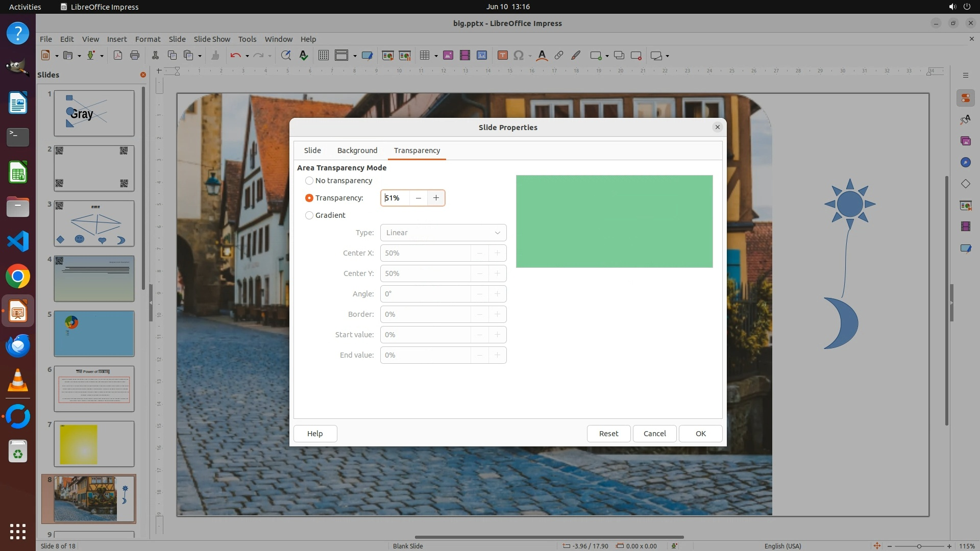
Task: Click the Display Grid toolbar icon
Action: pyautogui.click(x=323, y=56)
